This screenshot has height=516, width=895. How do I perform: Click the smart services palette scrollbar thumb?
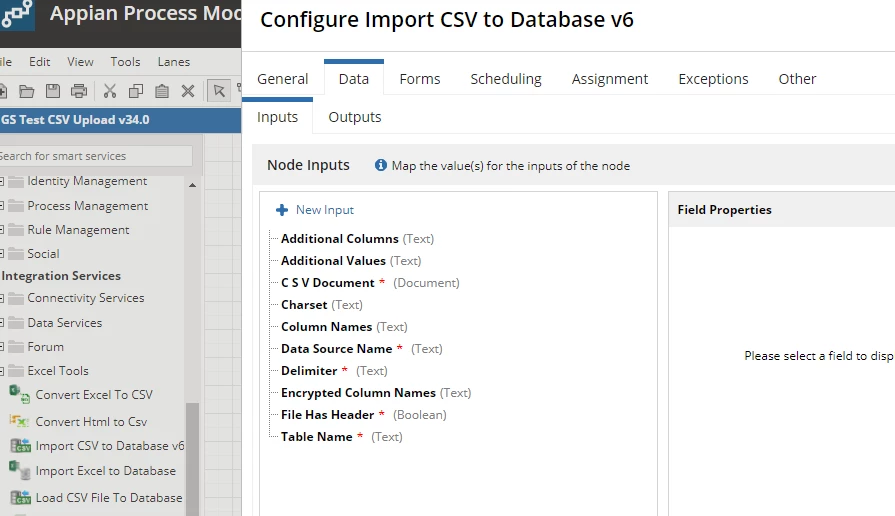(x=192, y=457)
